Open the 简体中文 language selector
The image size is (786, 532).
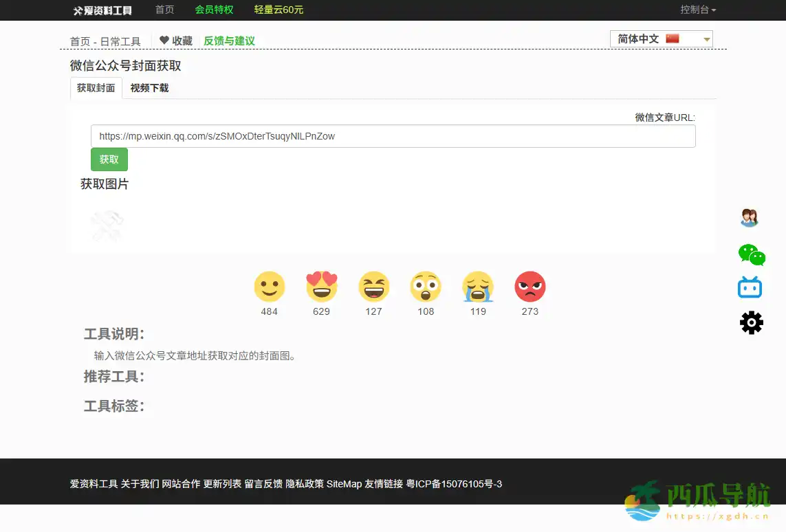point(660,38)
